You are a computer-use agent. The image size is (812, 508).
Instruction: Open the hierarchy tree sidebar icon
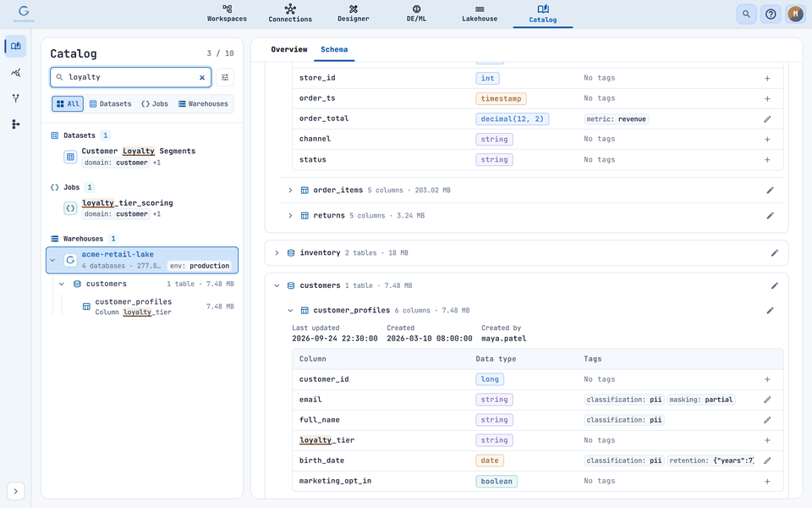click(15, 124)
